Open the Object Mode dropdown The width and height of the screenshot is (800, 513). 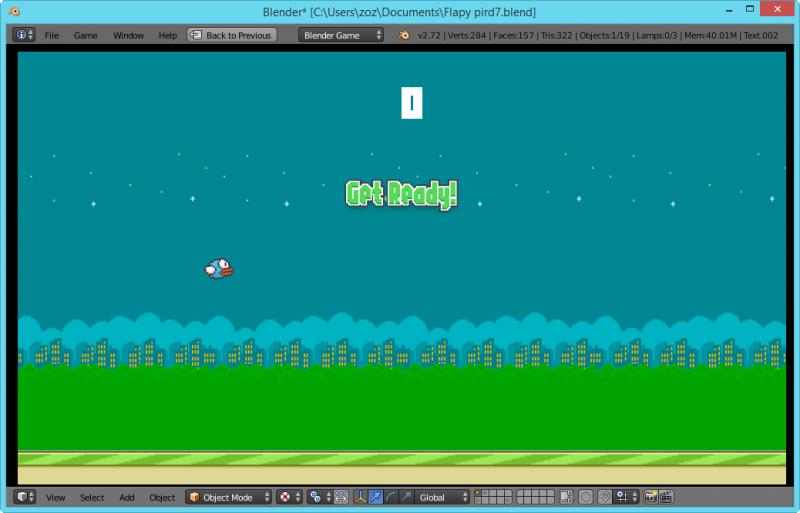pos(229,497)
